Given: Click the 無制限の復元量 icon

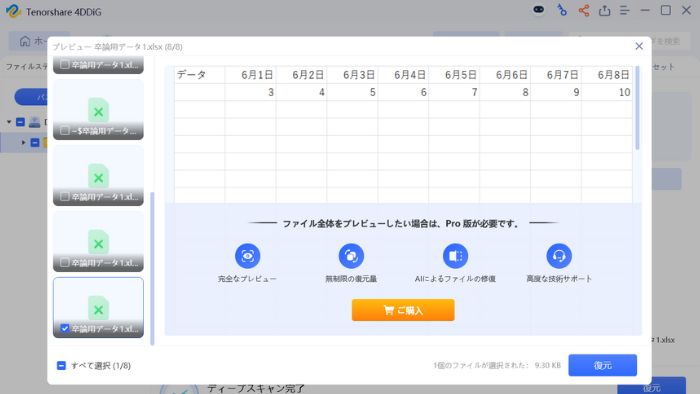Looking at the screenshot, I should pyautogui.click(x=351, y=256).
